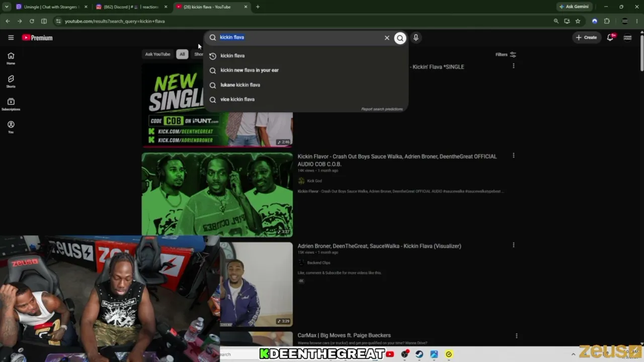Open the Photos app in the taskbar
The image size is (644, 362).
(x=434, y=354)
